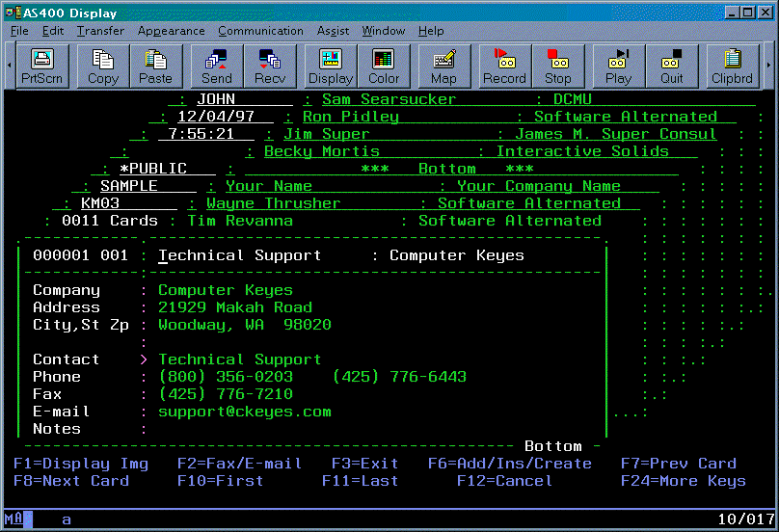Click the 7:55:21 time field
Image resolution: width=779 pixels, height=532 pixels.
(205, 134)
